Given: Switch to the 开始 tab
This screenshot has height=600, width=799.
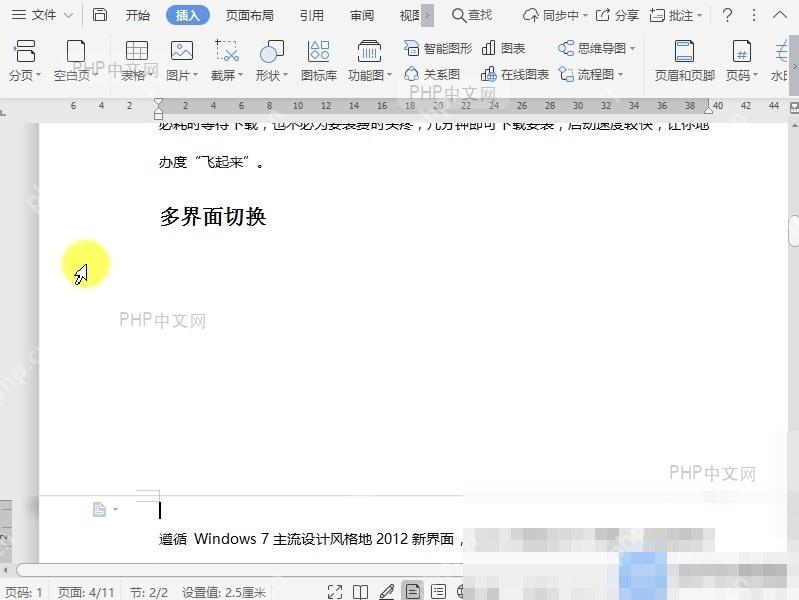Looking at the screenshot, I should point(138,15).
